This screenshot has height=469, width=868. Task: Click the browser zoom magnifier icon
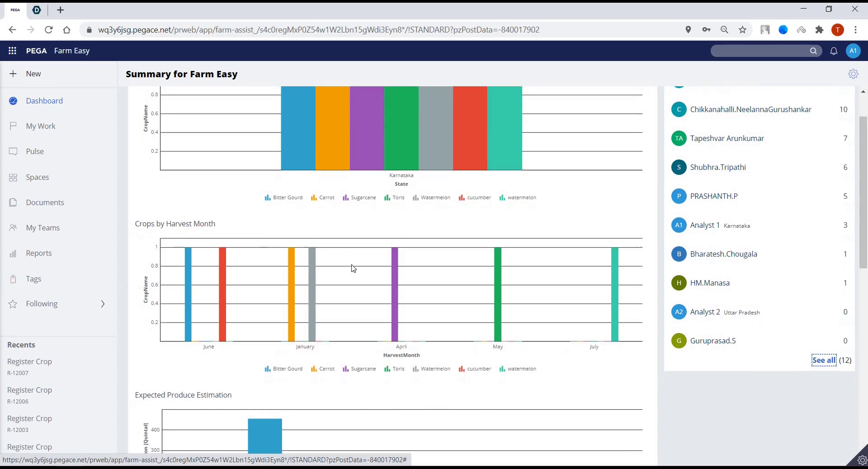(x=724, y=30)
